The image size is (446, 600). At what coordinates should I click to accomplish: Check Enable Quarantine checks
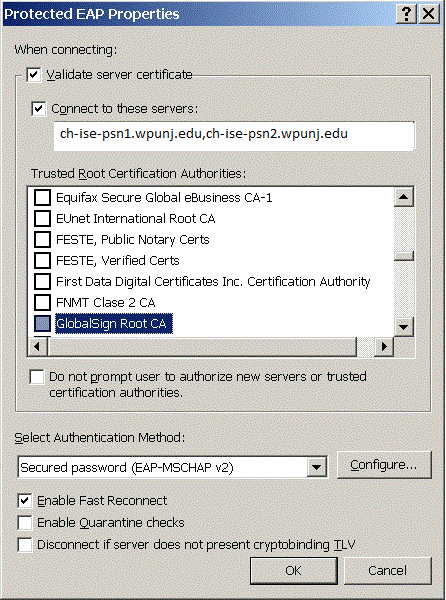(25, 523)
